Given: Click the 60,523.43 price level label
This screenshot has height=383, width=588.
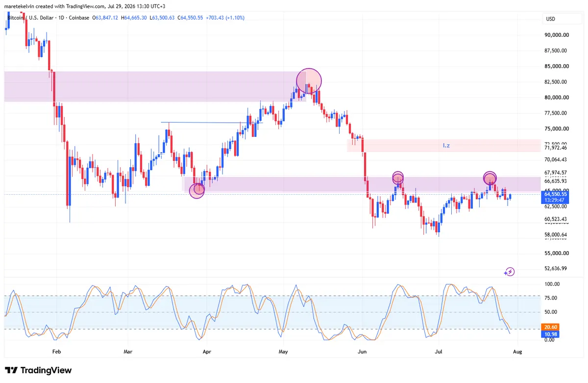Looking at the screenshot, I should [x=556, y=219].
